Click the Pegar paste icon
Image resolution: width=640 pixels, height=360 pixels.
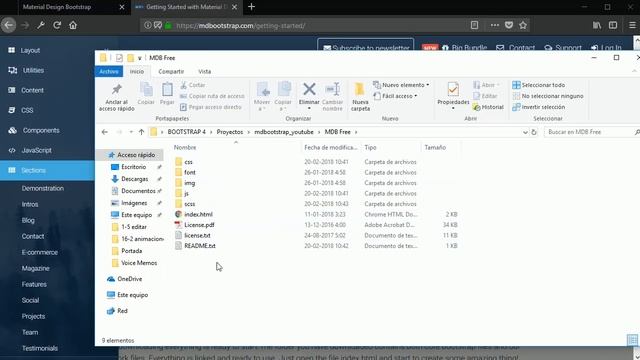tap(167, 93)
